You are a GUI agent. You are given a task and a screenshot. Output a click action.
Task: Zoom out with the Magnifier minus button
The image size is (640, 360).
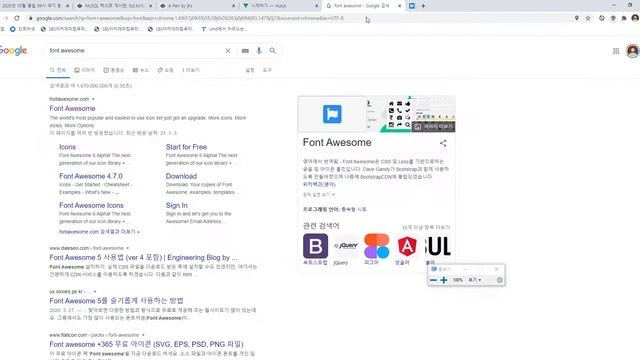click(433, 280)
